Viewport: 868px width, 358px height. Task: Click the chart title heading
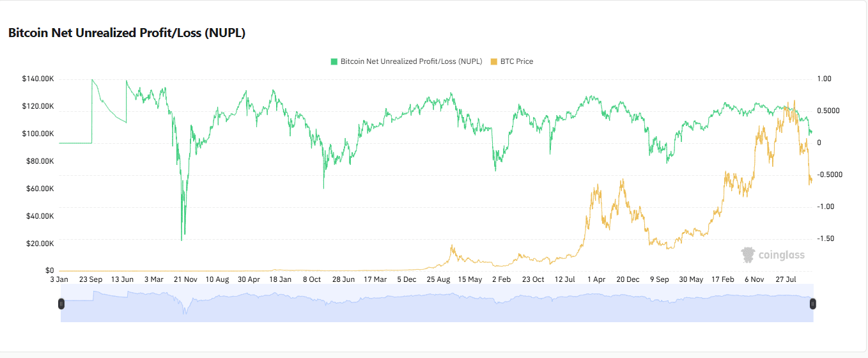[127, 33]
